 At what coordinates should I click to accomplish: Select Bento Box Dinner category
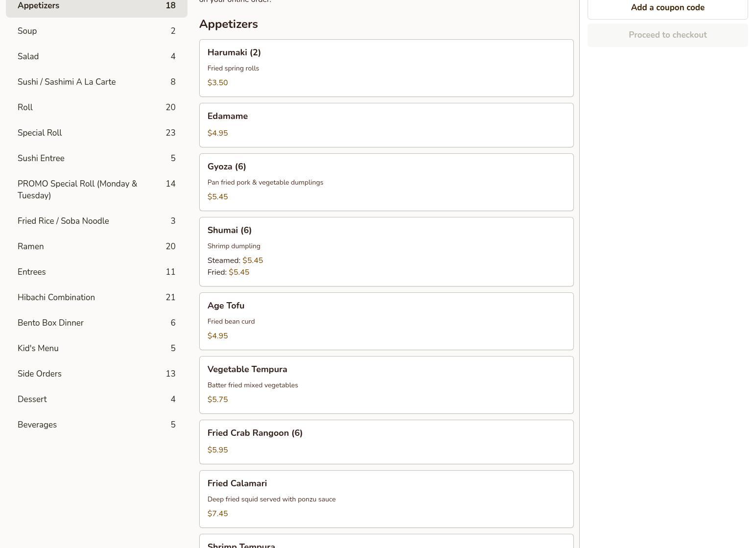(x=96, y=323)
